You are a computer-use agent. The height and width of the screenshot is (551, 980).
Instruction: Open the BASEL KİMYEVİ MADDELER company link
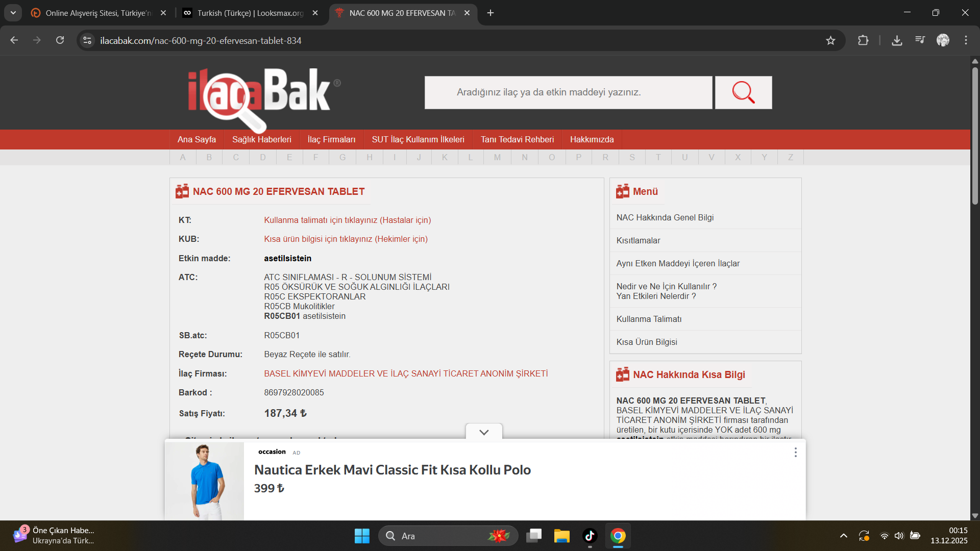click(x=406, y=373)
